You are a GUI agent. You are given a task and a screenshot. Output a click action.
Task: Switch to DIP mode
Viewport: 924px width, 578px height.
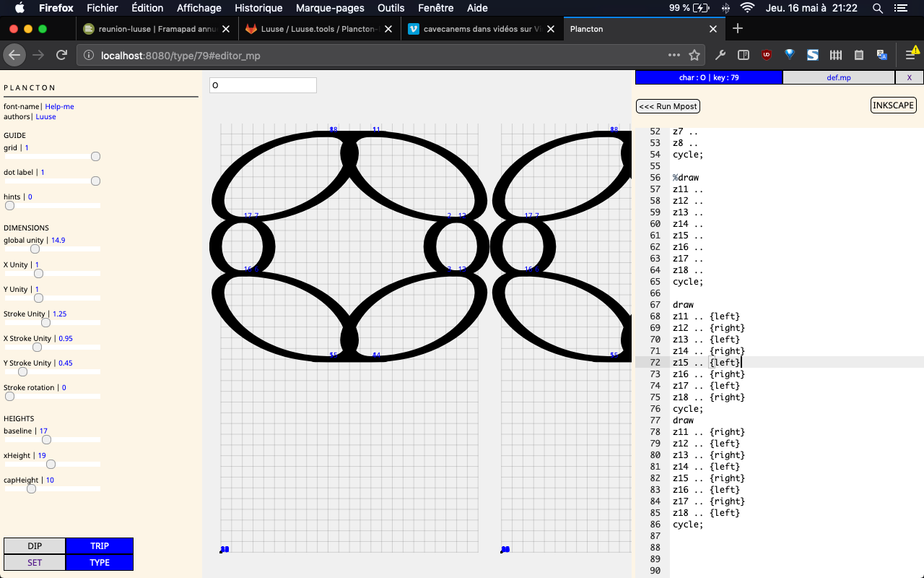[x=35, y=546]
